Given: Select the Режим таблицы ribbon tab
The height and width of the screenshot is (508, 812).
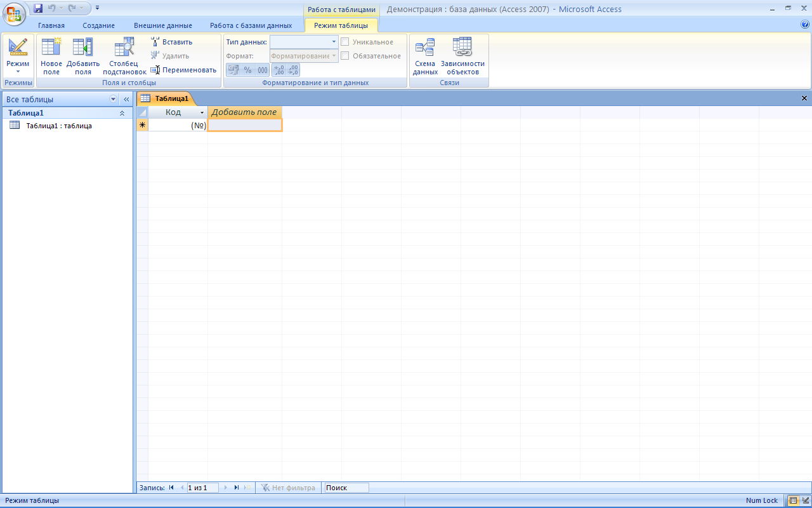Looking at the screenshot, I should 341,25.
